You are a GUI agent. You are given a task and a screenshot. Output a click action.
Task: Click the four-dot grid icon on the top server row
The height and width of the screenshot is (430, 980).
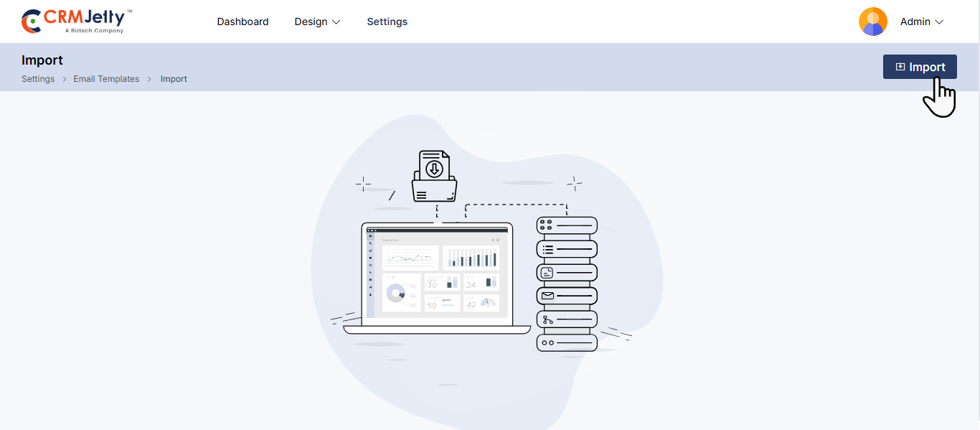coord(546,225)
